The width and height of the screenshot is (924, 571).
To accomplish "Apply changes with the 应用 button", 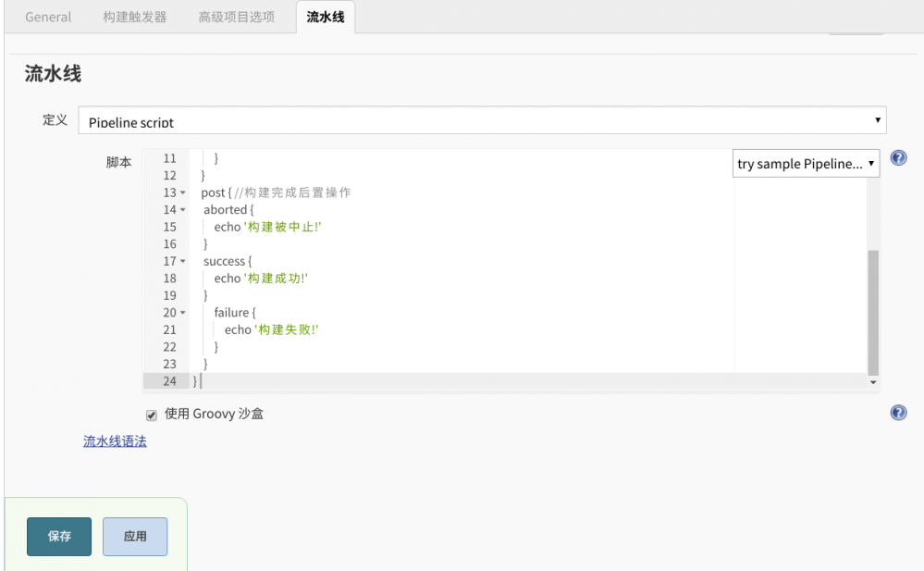I will pyautogui.click(x=134, y=537).
